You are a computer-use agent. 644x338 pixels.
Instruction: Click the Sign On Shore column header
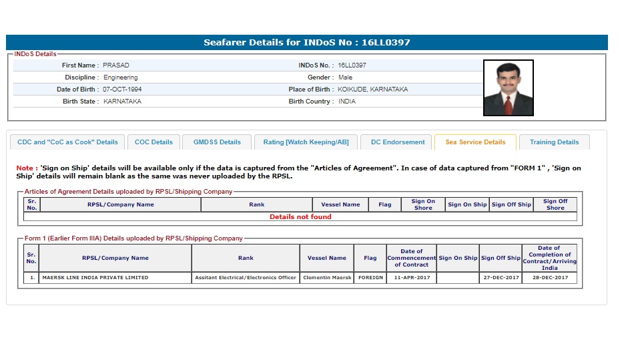[x=422, y=204]
